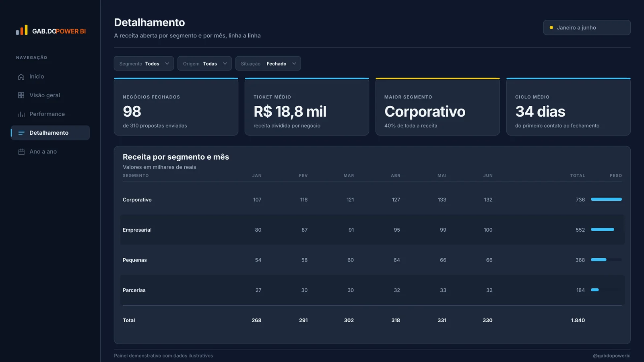Open the Situação Fechado dropdown
The image size is (644, 362).
coord(268,64)
